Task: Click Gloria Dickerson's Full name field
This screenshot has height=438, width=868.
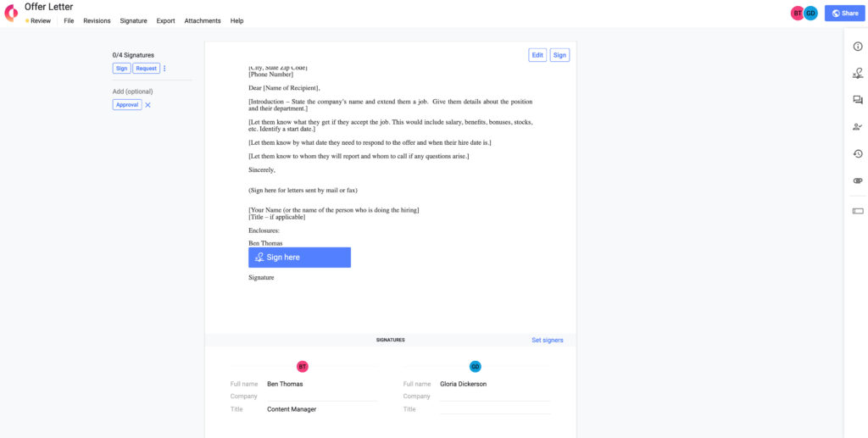Action: point(495,384)
